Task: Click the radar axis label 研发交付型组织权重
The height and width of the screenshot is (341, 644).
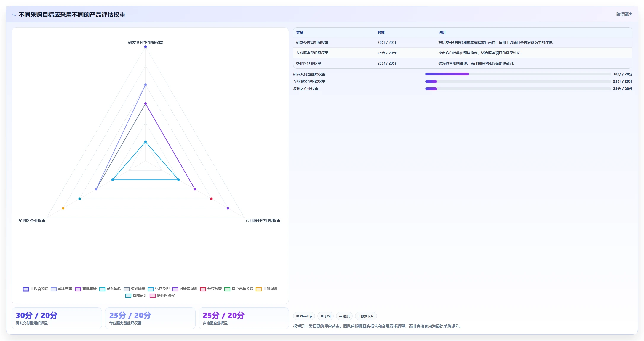Action: click(x=146, y=42)
